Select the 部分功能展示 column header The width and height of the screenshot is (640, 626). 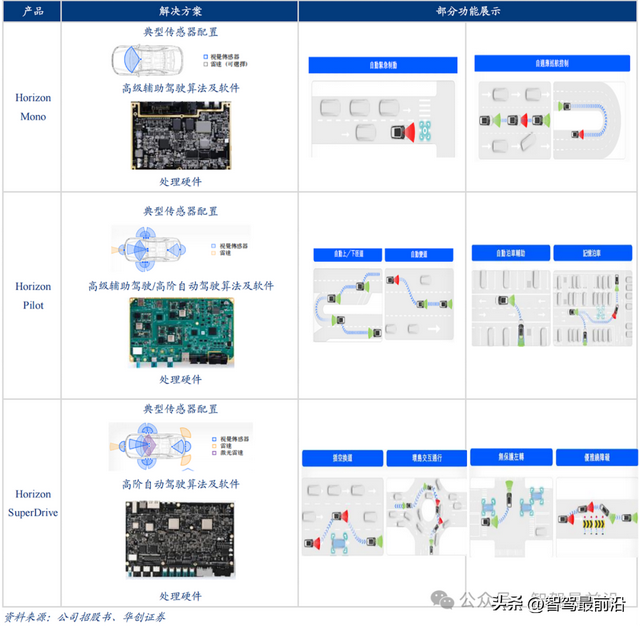[468, 11]
